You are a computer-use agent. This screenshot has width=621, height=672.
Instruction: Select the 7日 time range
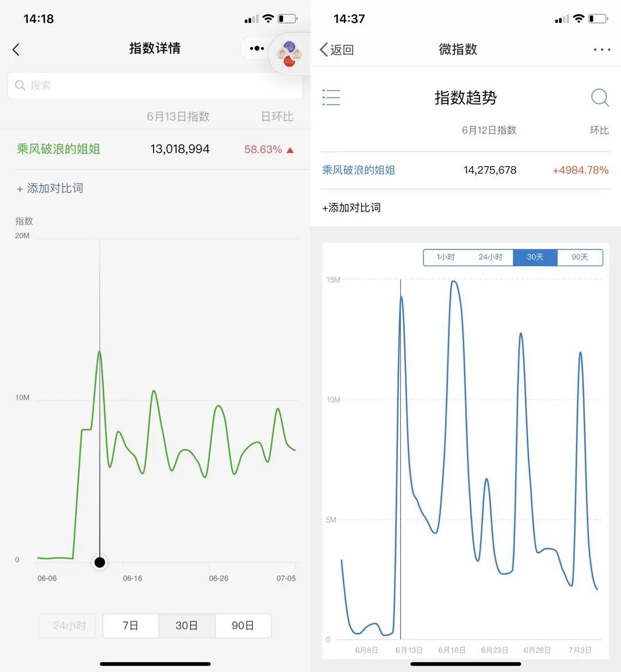[x=131, y=625]
